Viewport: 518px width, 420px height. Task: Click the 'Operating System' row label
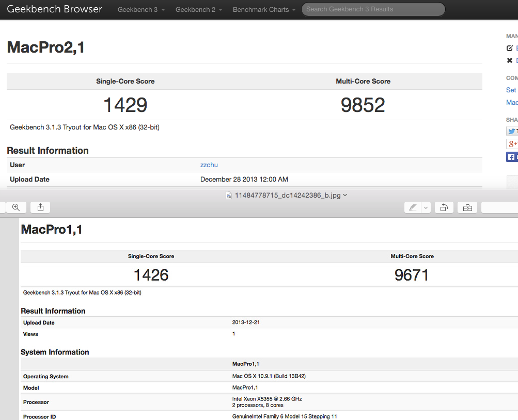45,377
